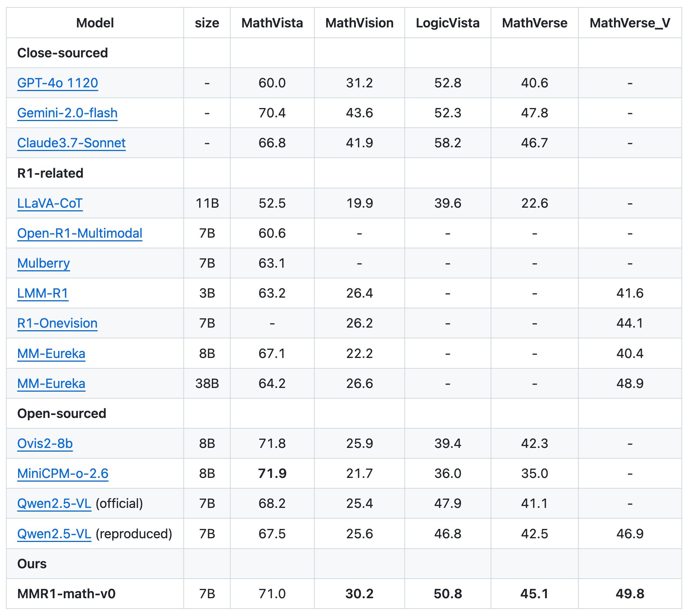The image size is (691, 616).
Task: Open the 38B MM-Eureka link
Action: pos(51,384)
